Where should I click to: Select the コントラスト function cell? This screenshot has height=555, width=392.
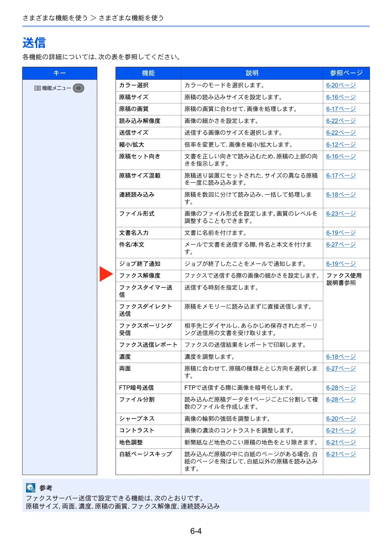148,431
